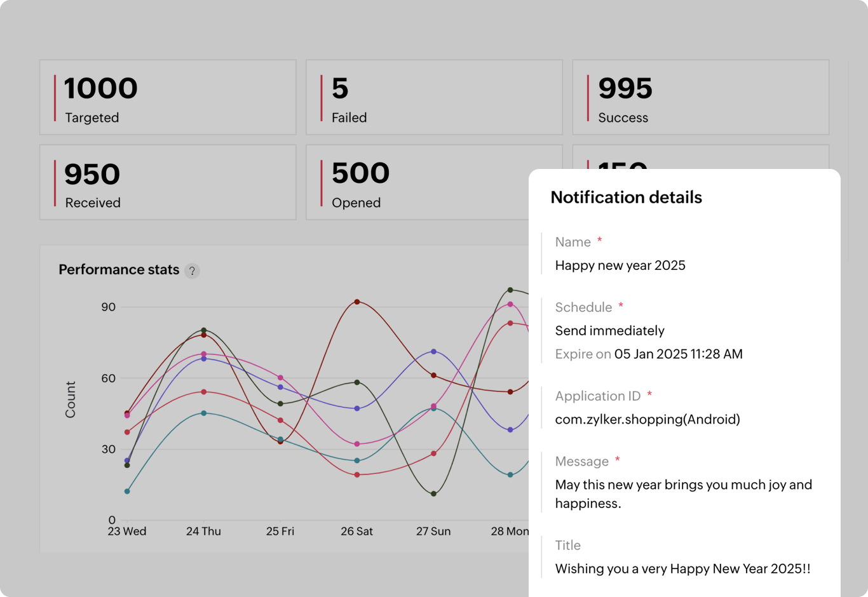Select the 995 Success stat card
This screenshot has height=597, width=868.
(x=701, y=97)
